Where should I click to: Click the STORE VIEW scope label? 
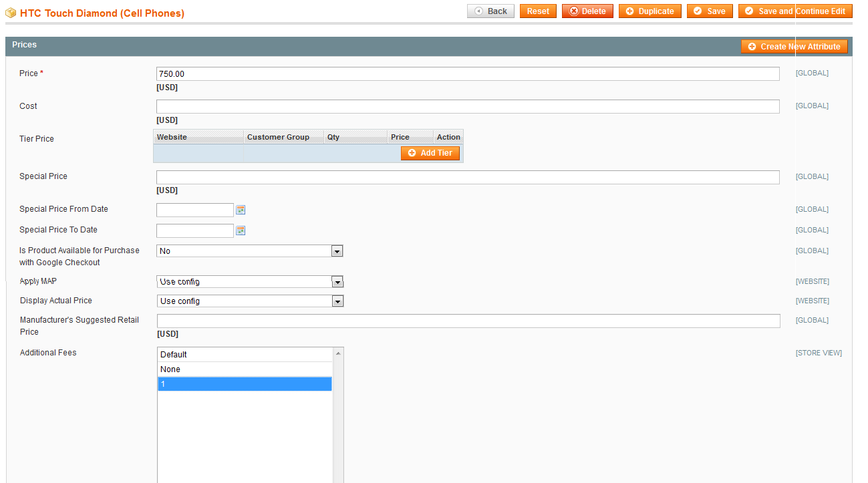819,353
